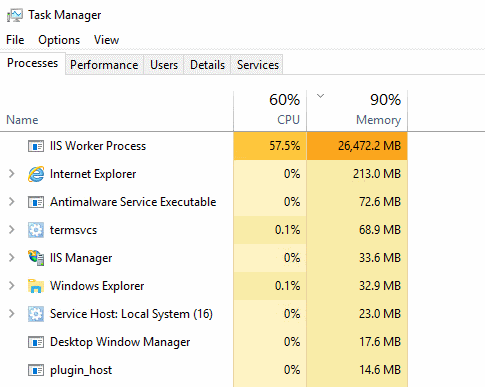The image size is (485, 387).
Task: Switch to the Performance tab
Action: pyautogui.click(x=104, y=65)
